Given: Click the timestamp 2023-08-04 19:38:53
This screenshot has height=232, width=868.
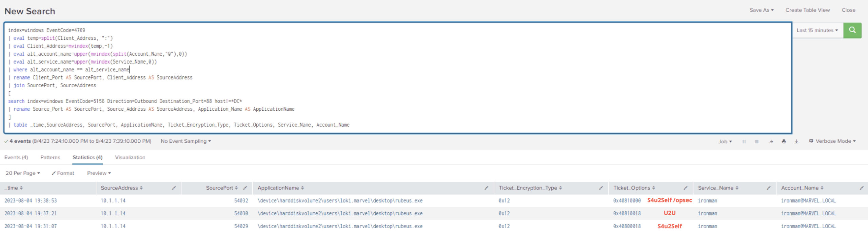Looking at the screenshot, I should (x=31, y=201).
